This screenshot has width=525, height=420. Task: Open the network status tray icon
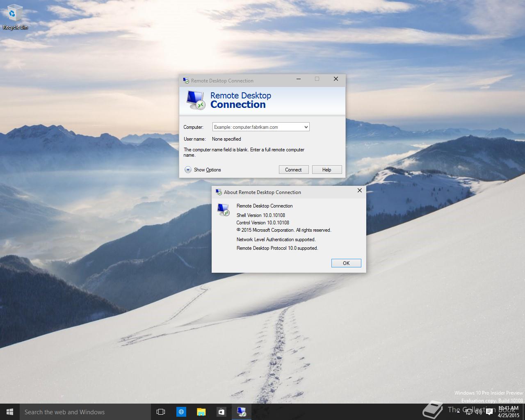pyautogui.click(x=468, y=412)
